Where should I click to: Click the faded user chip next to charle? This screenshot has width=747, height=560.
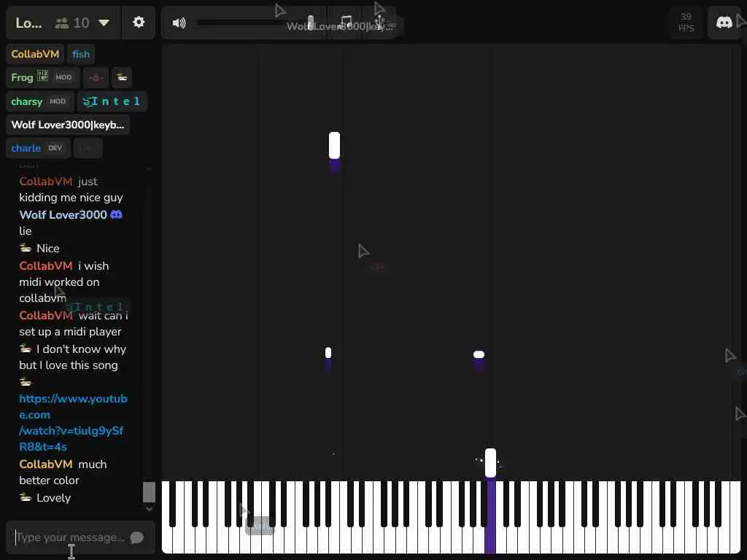88,148
